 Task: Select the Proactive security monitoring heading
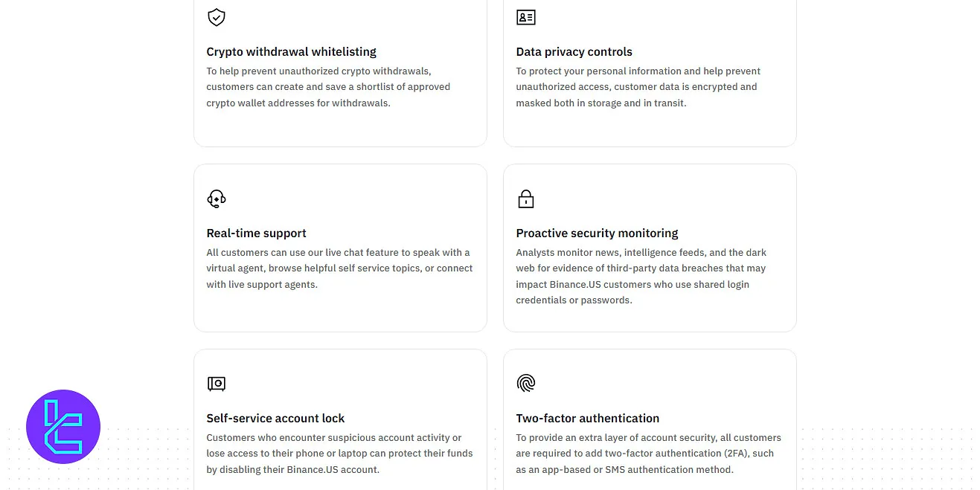click(596, 233)
